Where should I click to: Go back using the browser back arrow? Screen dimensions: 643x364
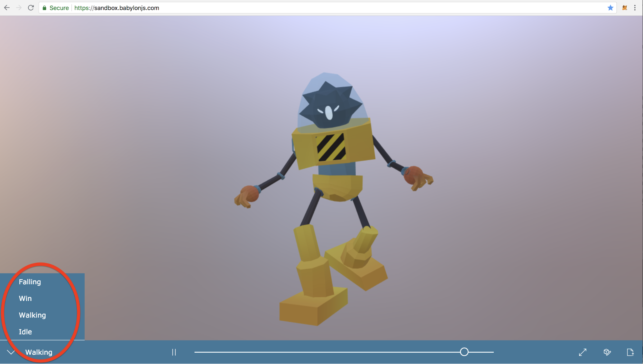7,8
